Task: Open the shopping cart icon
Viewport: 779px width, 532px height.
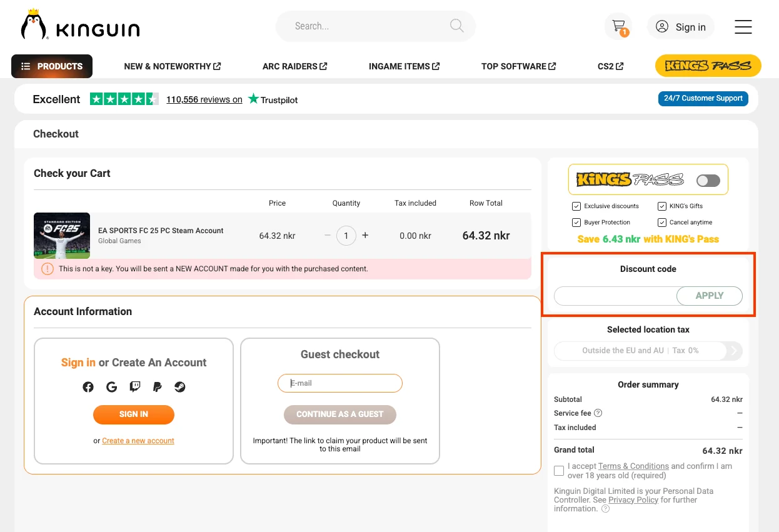Action: 618,26
